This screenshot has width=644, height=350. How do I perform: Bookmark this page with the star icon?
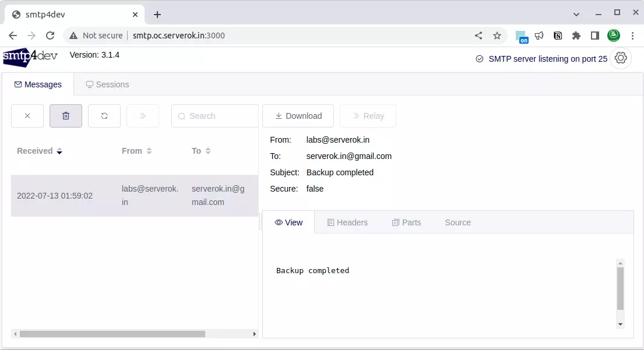[497, 36]
